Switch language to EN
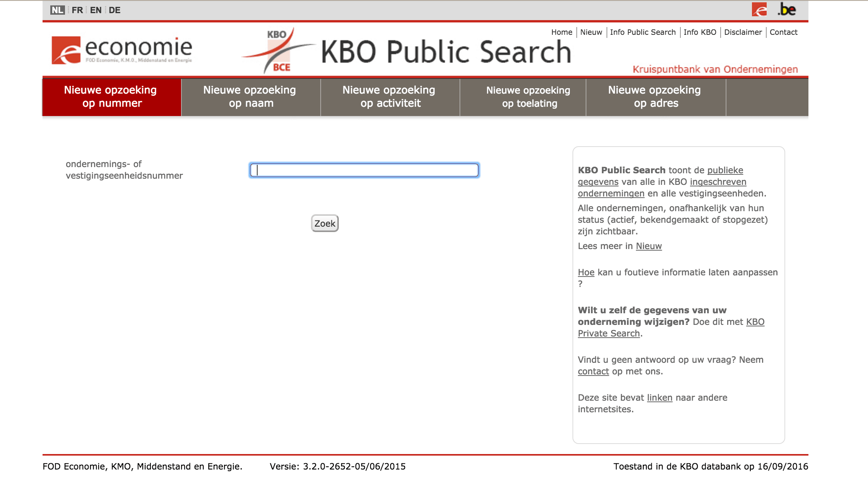This screenshot has height=502, width=868. tap(96, 10)
